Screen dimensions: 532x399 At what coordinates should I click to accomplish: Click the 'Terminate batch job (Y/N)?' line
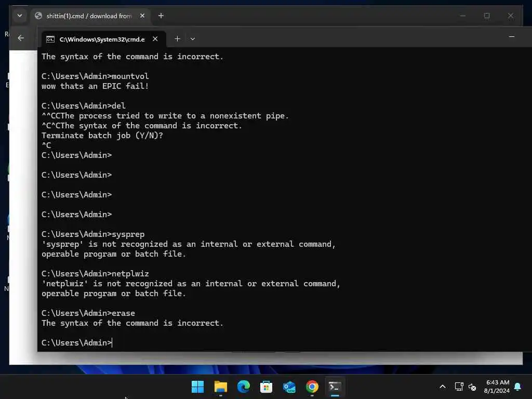(x=102, y=136)
